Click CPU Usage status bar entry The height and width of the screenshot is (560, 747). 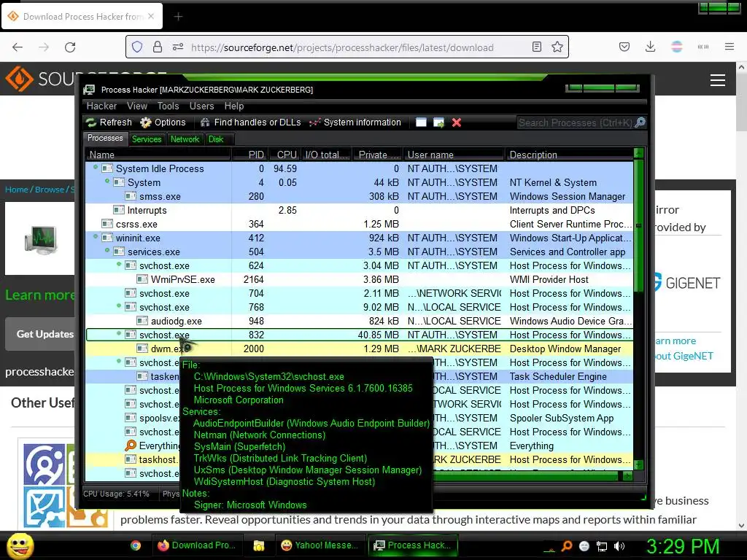point(116,494)
